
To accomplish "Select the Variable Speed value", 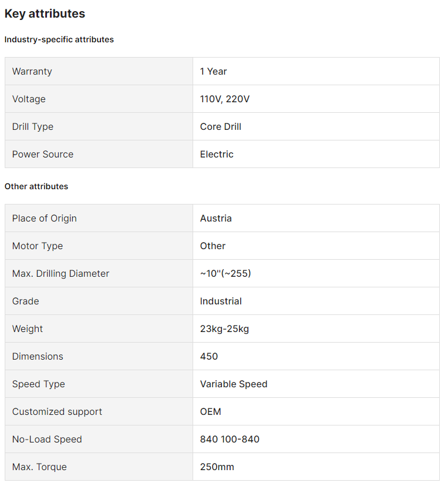I will pos(234,384).
